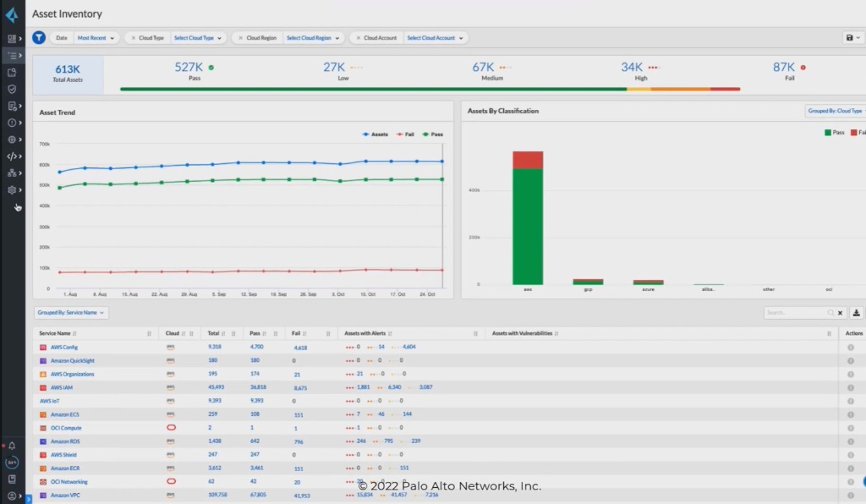Click the 4,618 fail count for AWS Config
866x504 pixels.
(x=300, y=348)
